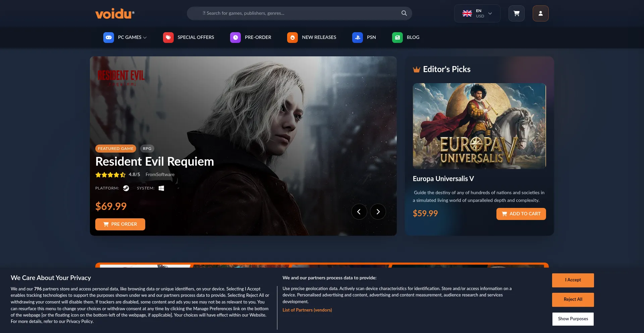The height and width of the screenshot is (333, 644).
Task: Click the user account profile icon
Action: click(540, 13)
